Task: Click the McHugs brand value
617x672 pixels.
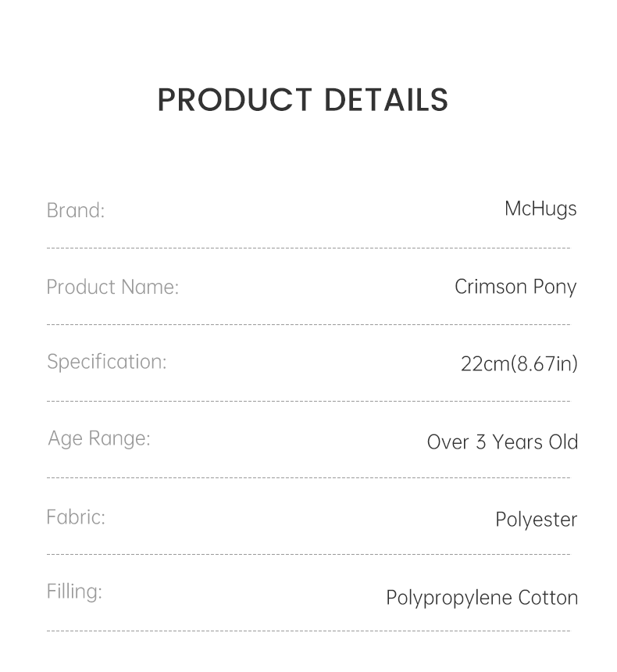Action: tap(540, 209)
